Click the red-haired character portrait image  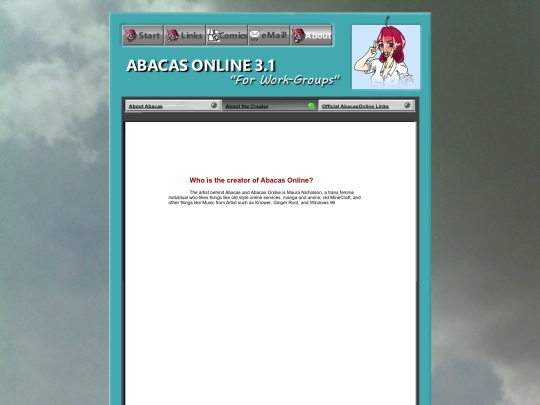tap(386, 57)
